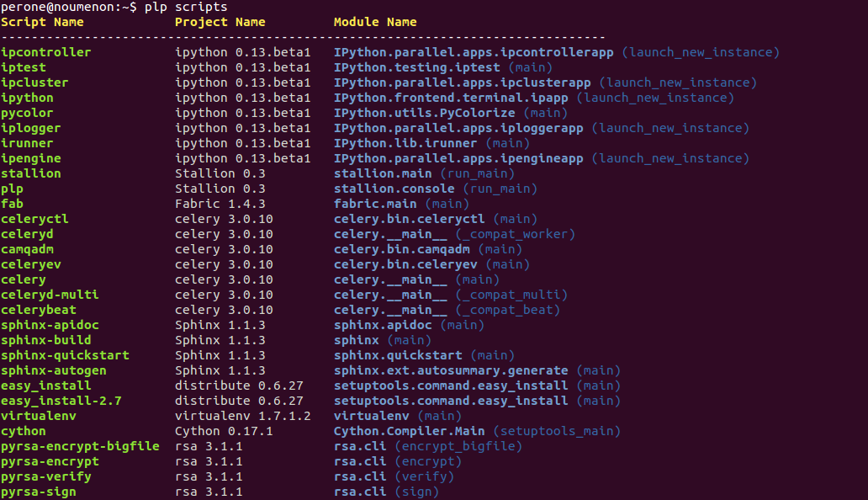Image resolution: width=868 pixels, height=500 pixels.
Task: Click the stallion.main module name
Action: pyautogui.click(x=383, y=173)
